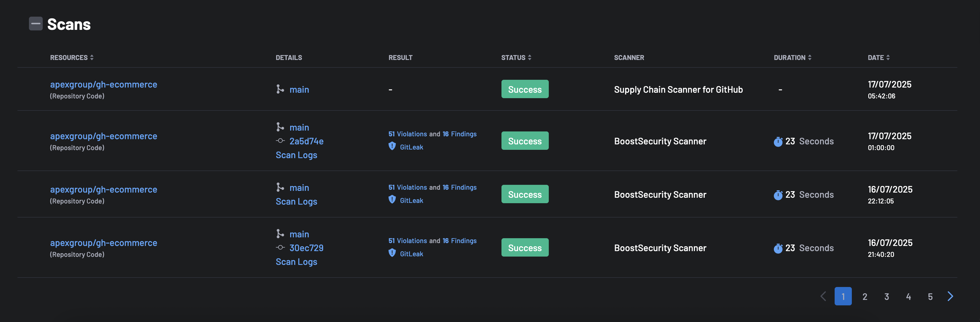Click Success badge in 22:12:05 scan row
Viewport: 980px width, 322px height.
click(525, 194)
